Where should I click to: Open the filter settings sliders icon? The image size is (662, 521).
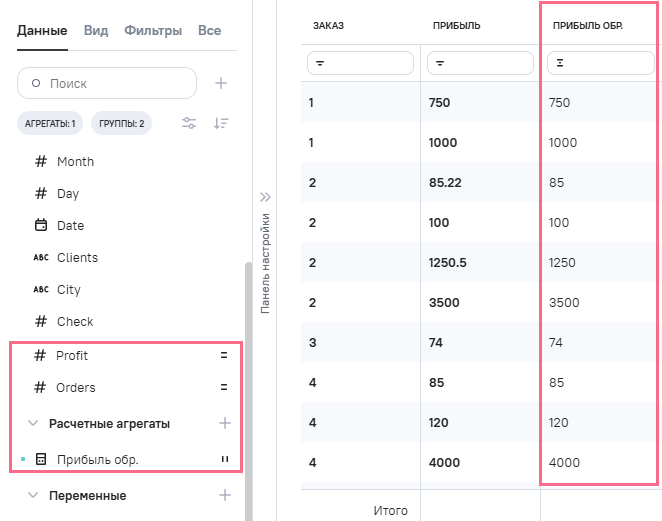pyautogui.click(x=189, y=123)
